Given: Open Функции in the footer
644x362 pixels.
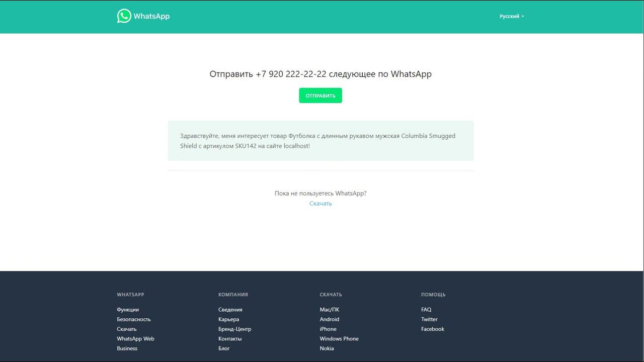Looking at the screenshot, I should [128, 310].
